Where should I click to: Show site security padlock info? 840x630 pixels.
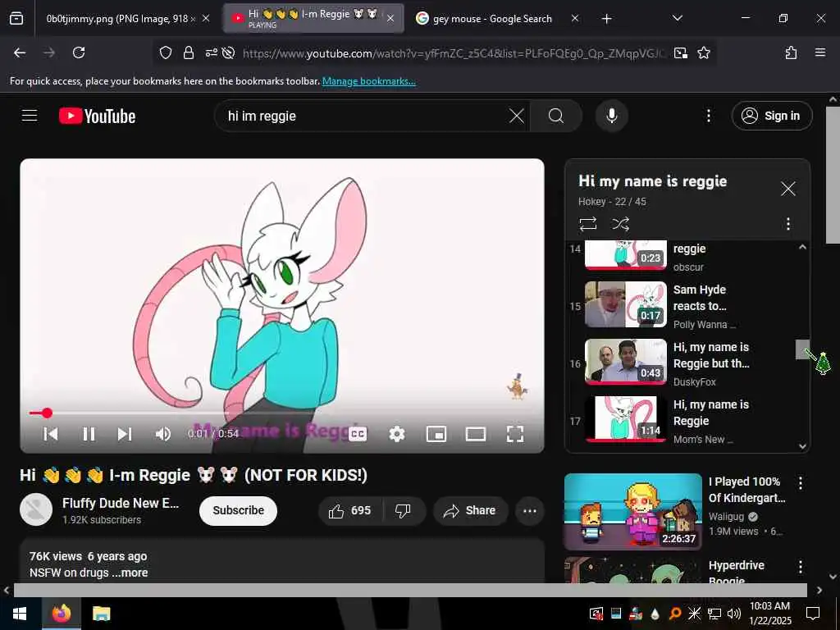tap(188, 52)
